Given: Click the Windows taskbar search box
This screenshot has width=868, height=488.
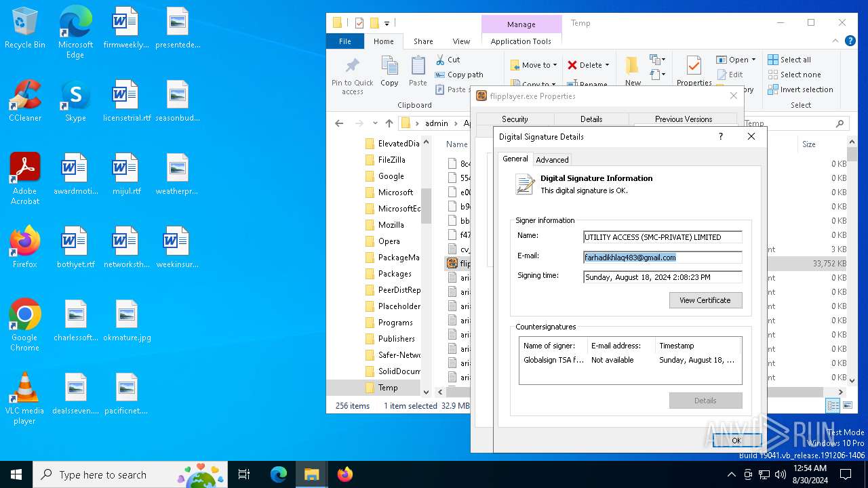Looking at the screenshot, I should pyautogui.click(x=131, y=474).
